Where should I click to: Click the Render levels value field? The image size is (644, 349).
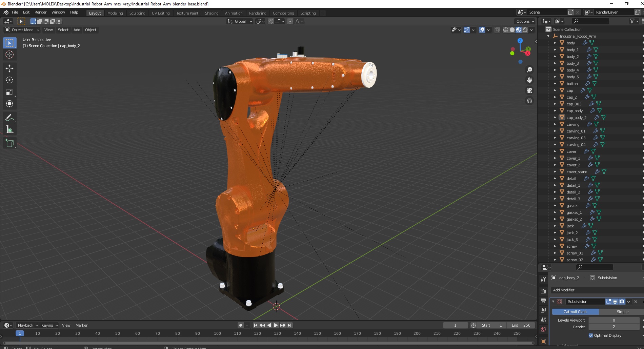pyautogui.click(x=614, y=327)
